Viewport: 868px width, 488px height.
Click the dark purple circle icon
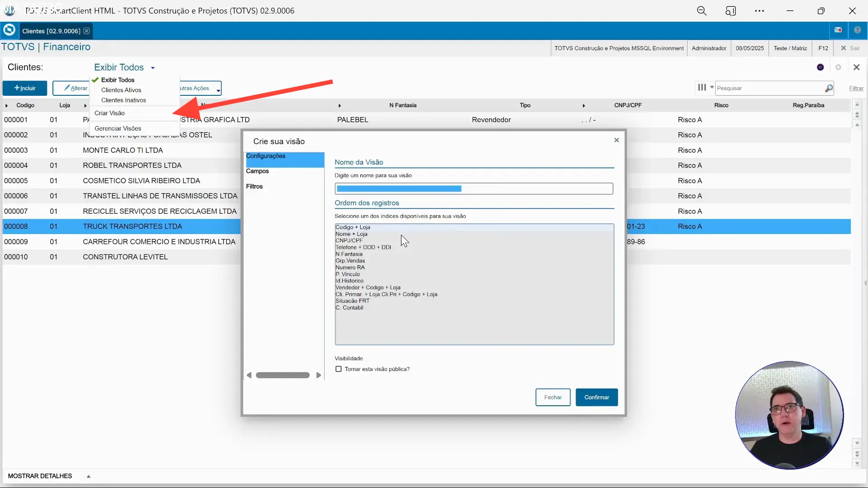click(x=821, y=67)
